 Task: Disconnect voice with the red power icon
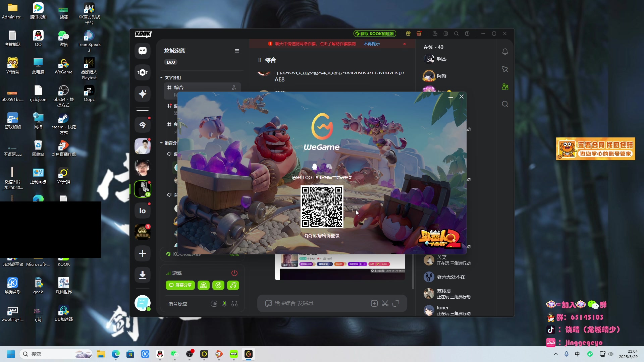coord(234,273)
